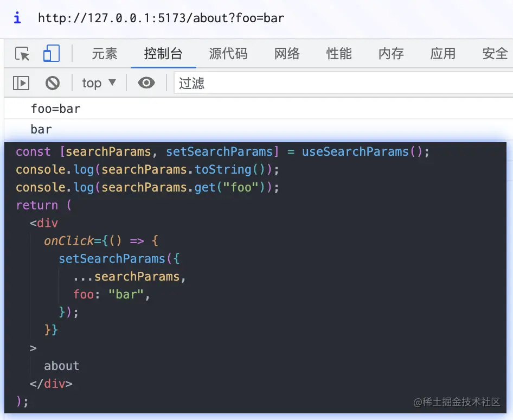The image size is (513, 420).
Task: Activate the inspect element picker icon
Action: point(22,54)
